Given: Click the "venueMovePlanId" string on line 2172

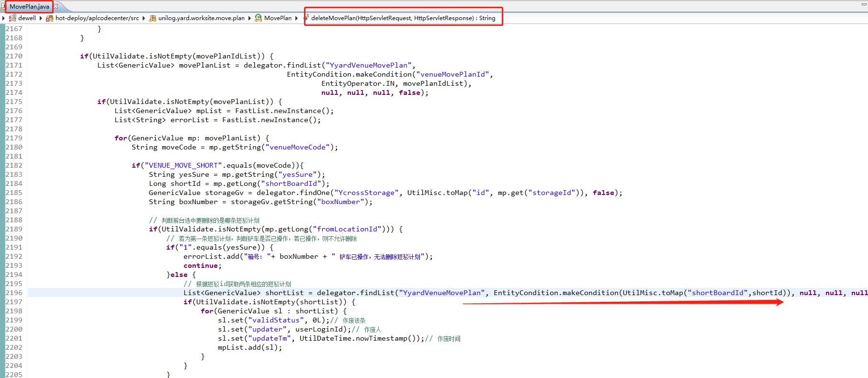Looking at the screenshot, I should (452, 74).
